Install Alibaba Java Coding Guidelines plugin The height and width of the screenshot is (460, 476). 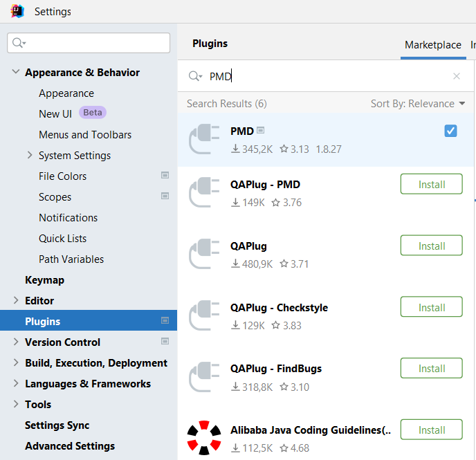point(432,430)
